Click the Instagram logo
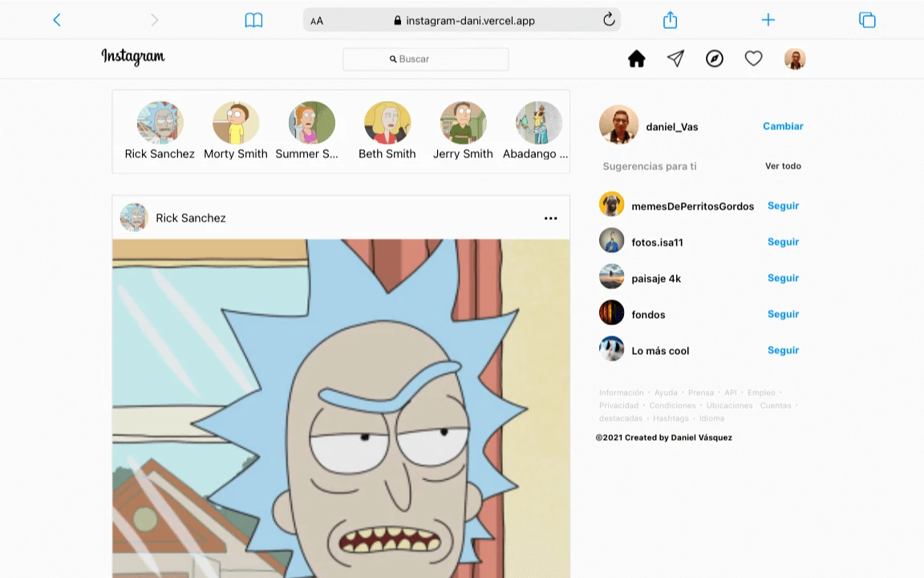 click(x=133, y=57)
